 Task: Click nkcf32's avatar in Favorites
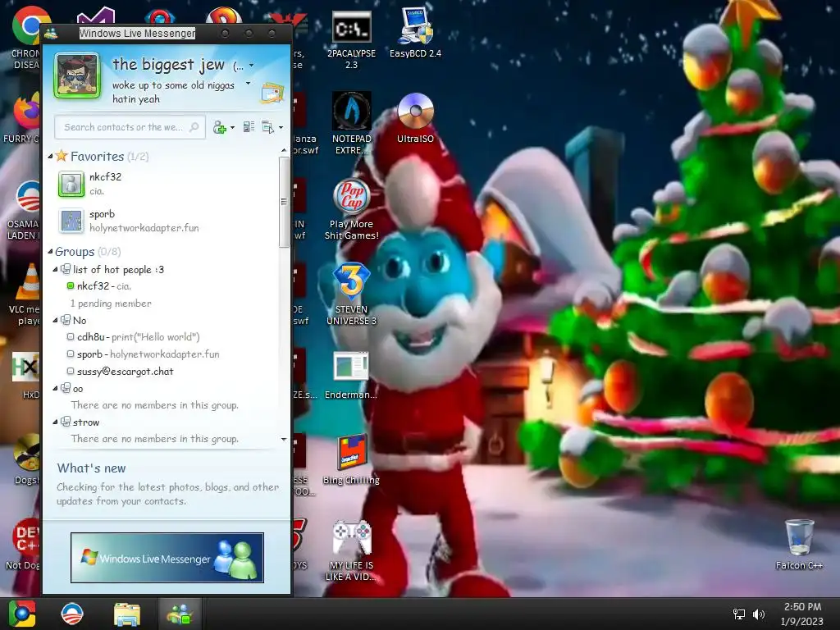pos(71,184)
